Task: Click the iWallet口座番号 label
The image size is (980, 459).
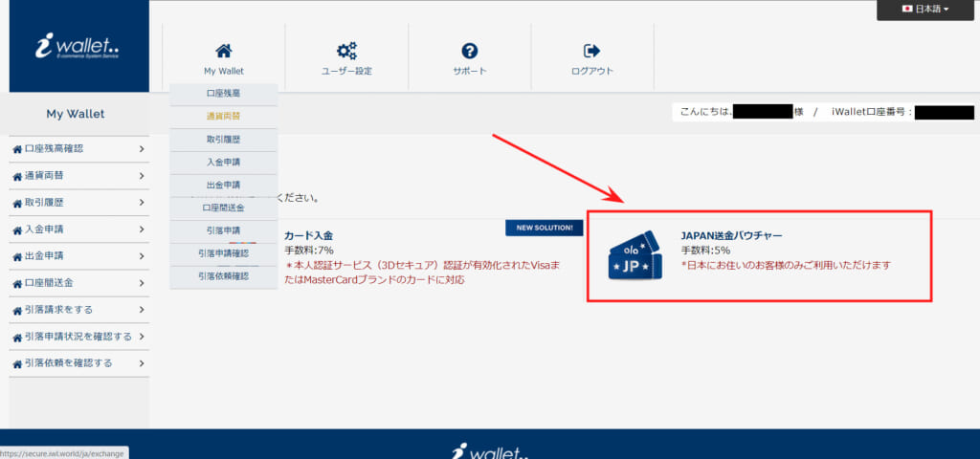Action: pyautogui.click(x=872, y=113)
